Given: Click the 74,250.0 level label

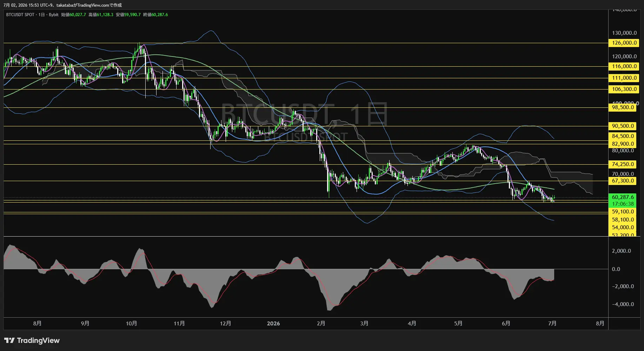Looking at the screenshot, I should point(623,164).
